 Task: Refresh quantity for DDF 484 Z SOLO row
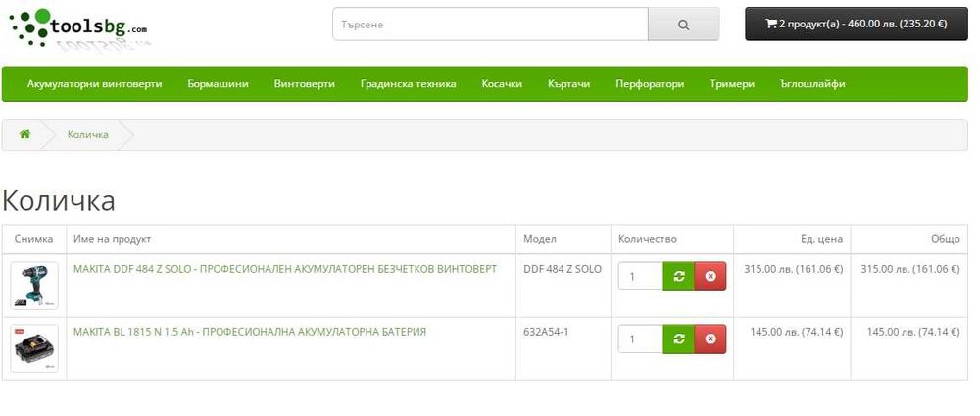click(x=679, y=276)
